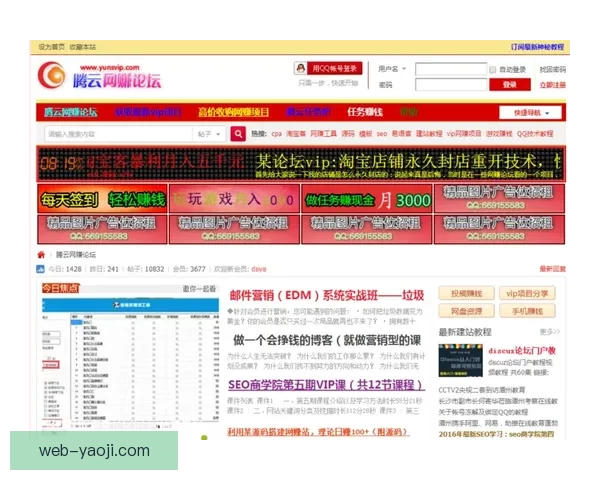The width and height of the screenshot is (600, 480).
Task: Click the QQ penguin login icon
Action: tap(301, 68)
